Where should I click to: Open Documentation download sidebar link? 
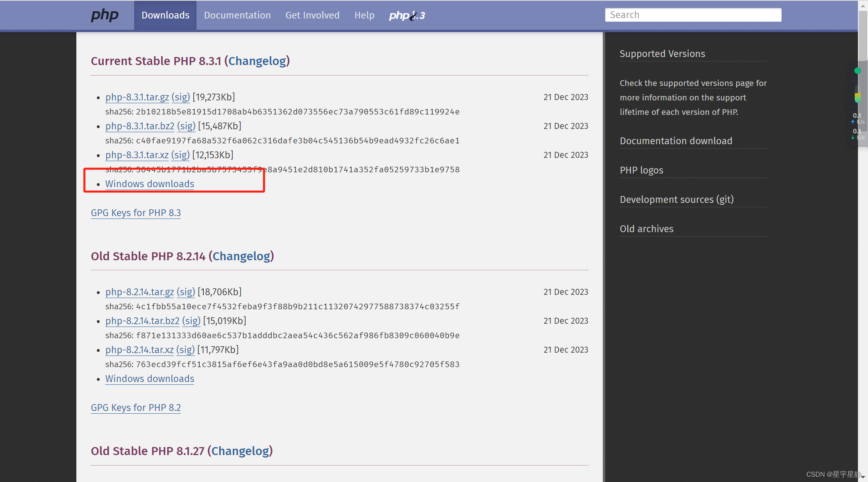point(676,141)
